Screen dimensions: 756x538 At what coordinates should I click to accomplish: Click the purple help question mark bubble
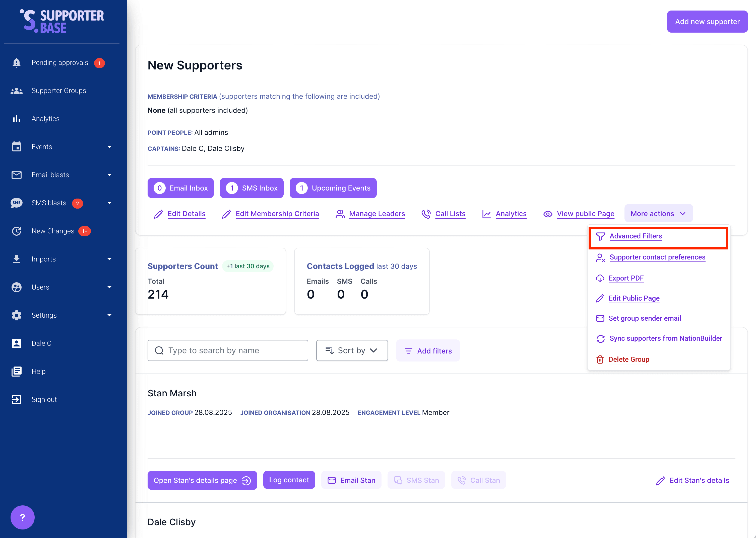(22, 517)
